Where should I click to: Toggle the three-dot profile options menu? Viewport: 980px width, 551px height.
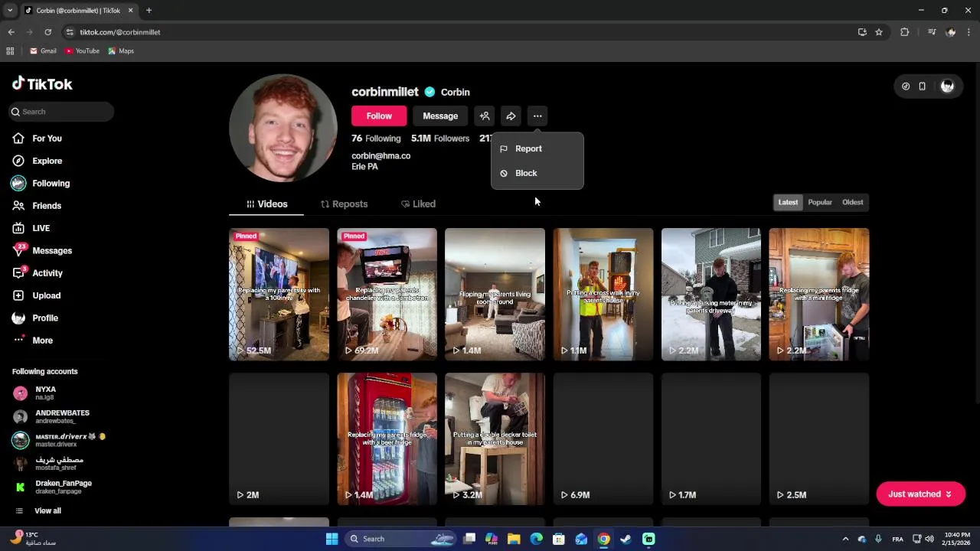(537, 116)
